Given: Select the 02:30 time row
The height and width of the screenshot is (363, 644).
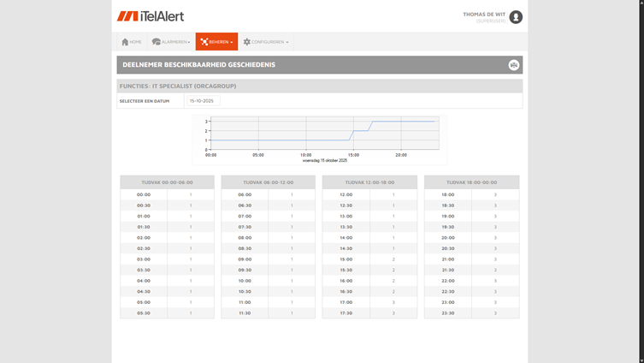Looking at the screenshot, I should click(x=167, y=248).
